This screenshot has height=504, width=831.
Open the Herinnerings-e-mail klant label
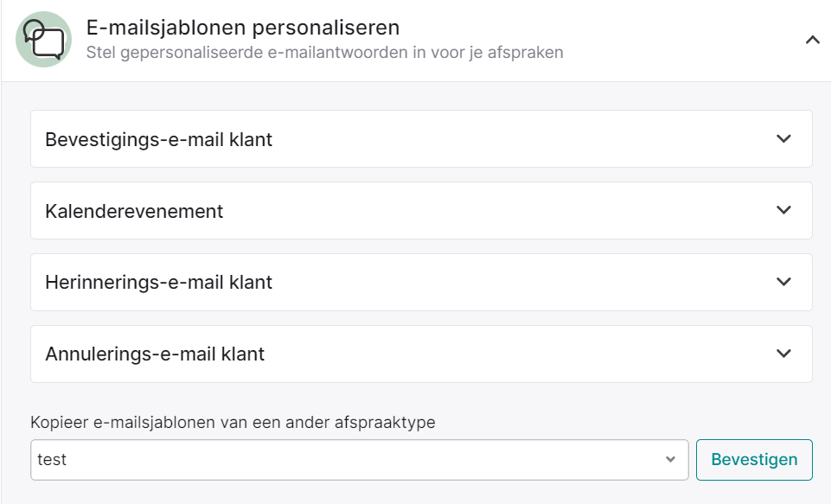click(x=158, y=283)
